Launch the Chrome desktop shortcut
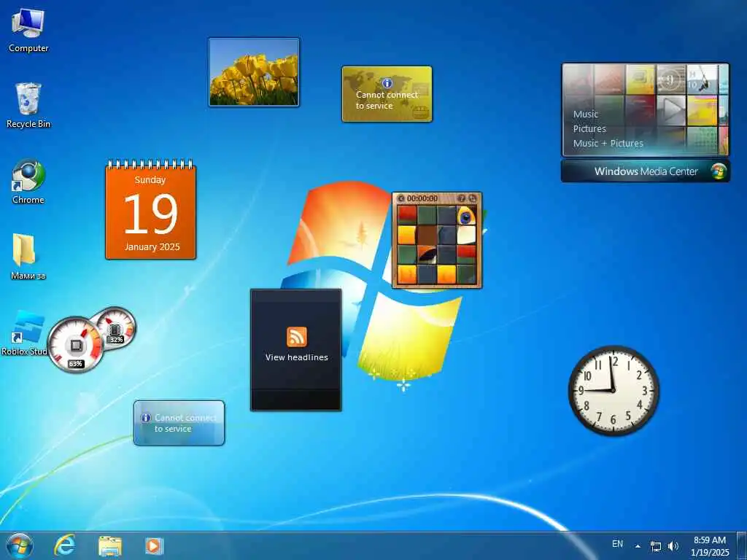Screen dimensions: 747x560 point(28,182)
